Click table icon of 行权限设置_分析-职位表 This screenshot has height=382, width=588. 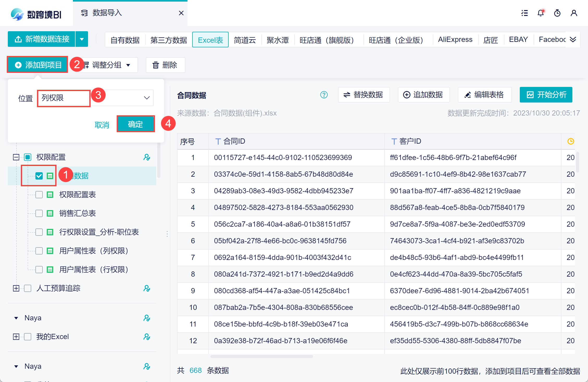pos(50,232)
